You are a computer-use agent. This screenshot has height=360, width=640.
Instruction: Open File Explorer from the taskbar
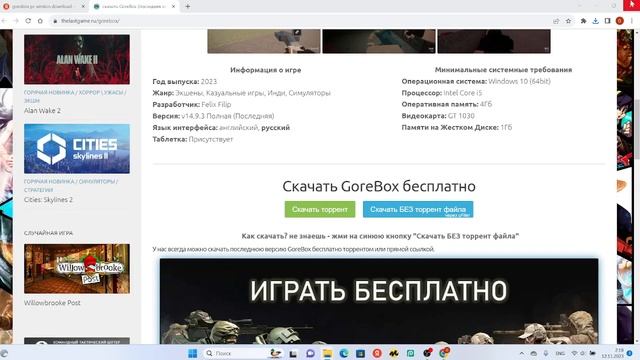coord(327,353)
